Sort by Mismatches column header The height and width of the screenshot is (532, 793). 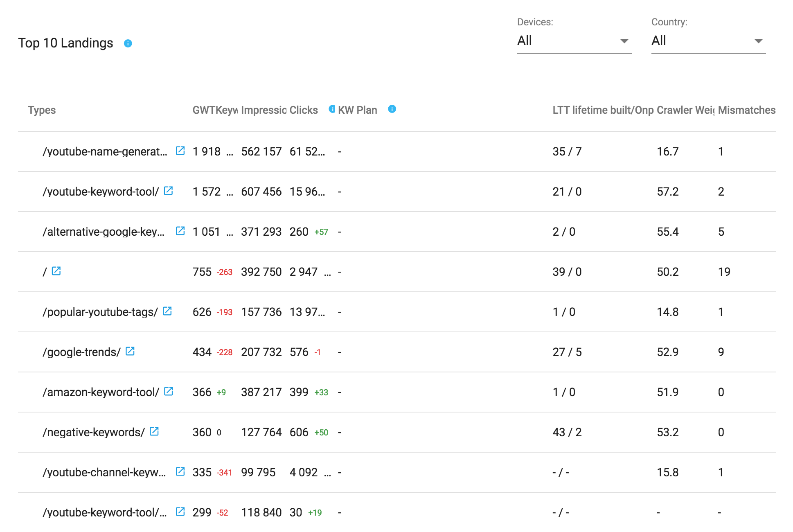(x=746, y=110)
